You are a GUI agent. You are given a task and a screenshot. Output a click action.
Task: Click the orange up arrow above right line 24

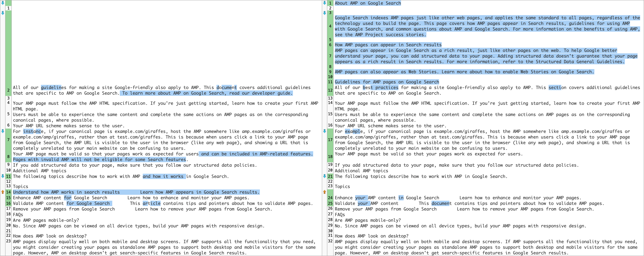point(325,192)
